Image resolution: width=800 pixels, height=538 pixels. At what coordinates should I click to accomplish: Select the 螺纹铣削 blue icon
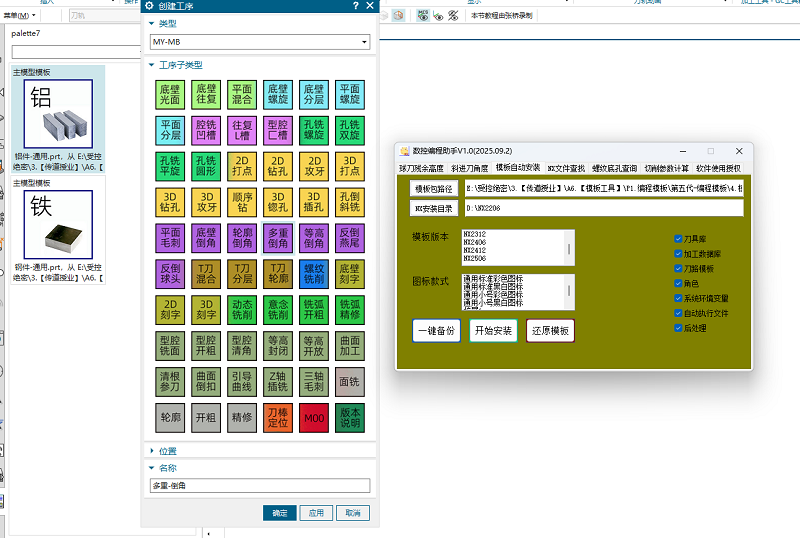click(314, 274)
